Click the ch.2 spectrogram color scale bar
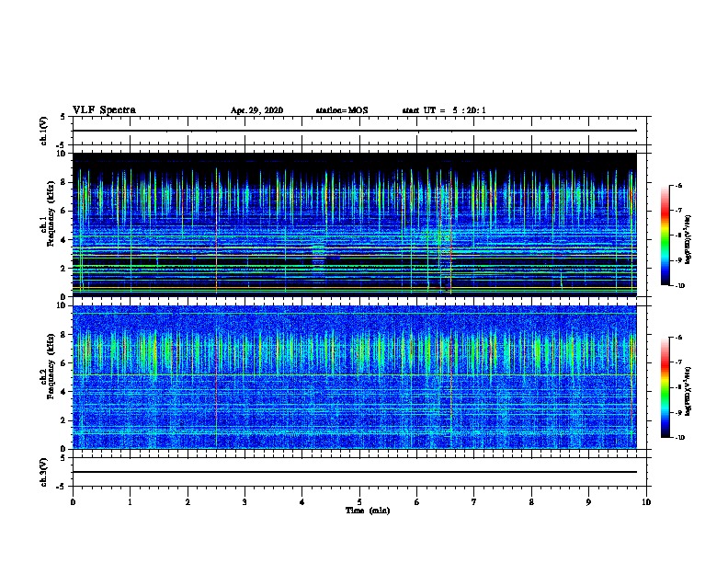728x563 pixels. (665, 387)
